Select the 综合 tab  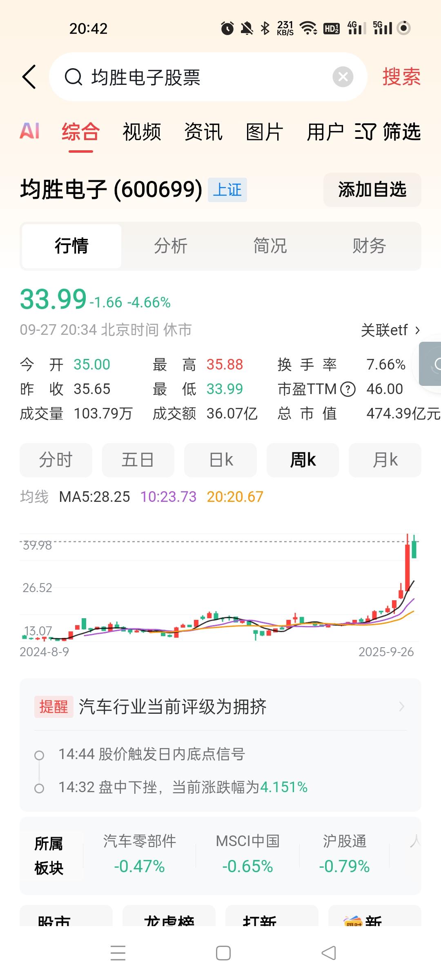pos(81,132)
